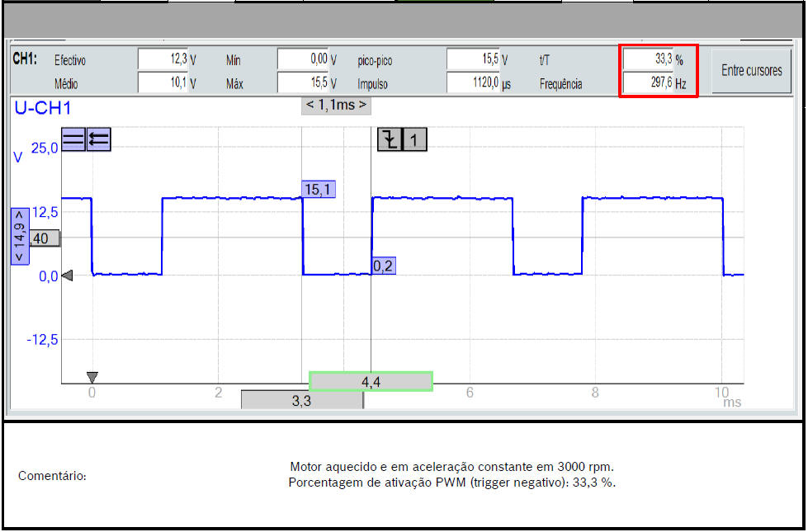This screenshot has height=532, width=808.
Task: Select the falling-edge trigger icon
Action: coord(389,139)
